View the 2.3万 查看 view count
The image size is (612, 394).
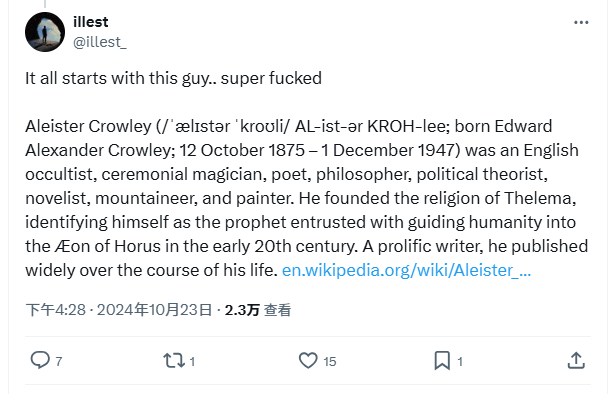(258, 310)
